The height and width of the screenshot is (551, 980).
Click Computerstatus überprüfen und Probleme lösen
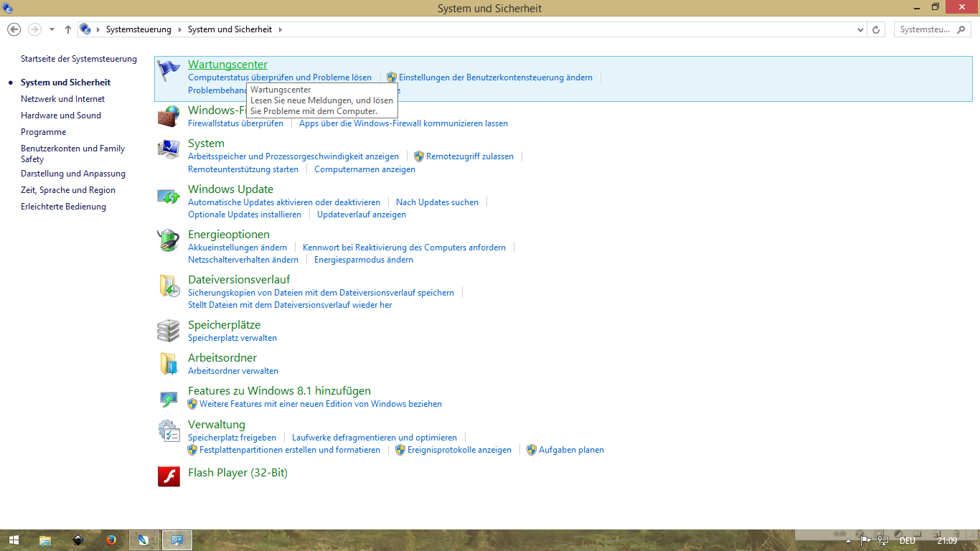tap(280, 77)
